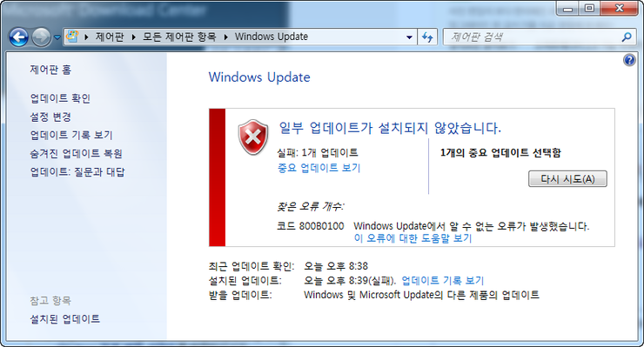Select Windows Update breadcrumb segment
Image resolution: width=644 pixels, height=347 pixels.
coord(272,37)
